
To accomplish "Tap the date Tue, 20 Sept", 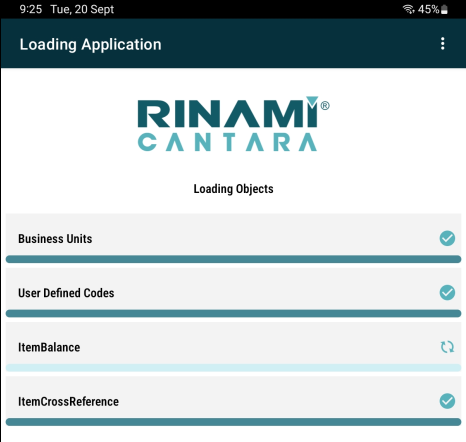I will coord(82,9).
